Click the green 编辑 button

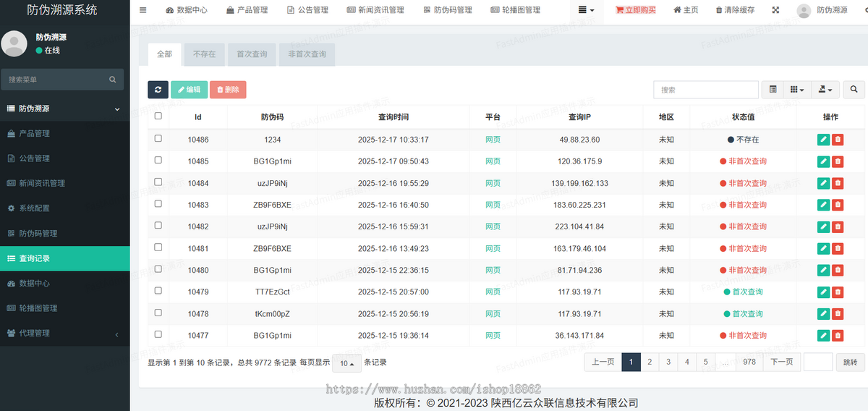[189, 90]
